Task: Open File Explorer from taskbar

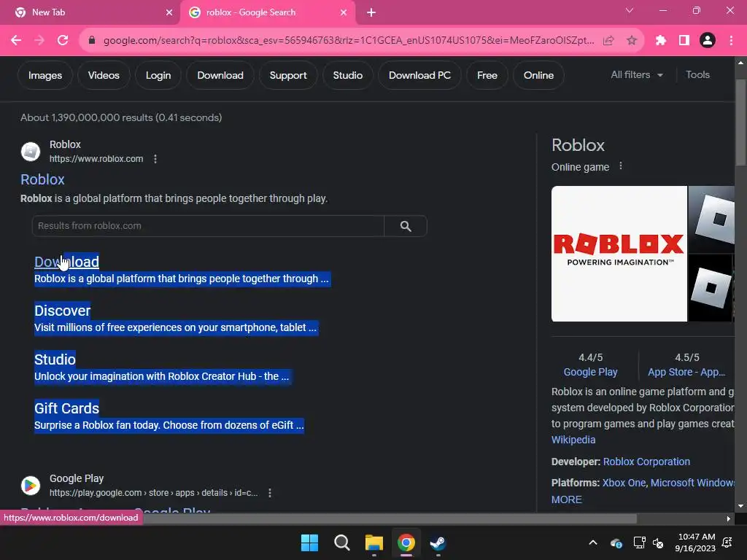Action: pos(374,542)
